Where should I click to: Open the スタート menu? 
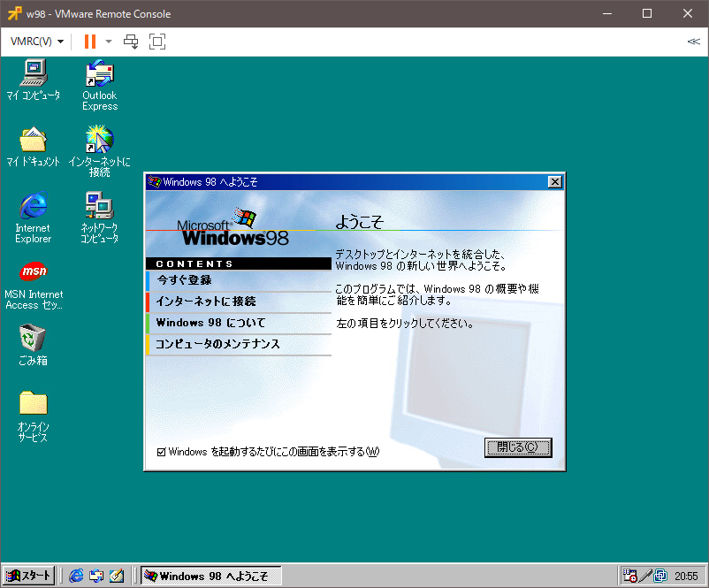pos(28,576)
